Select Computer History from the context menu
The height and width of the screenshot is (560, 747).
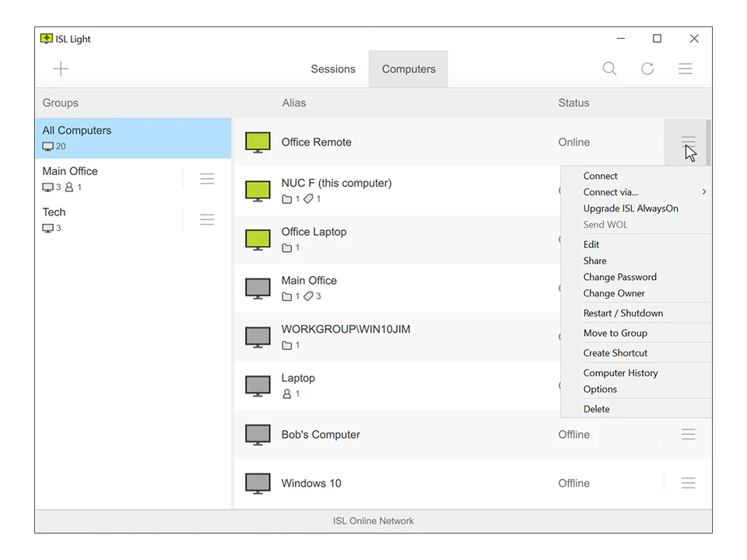click(620, 373)
